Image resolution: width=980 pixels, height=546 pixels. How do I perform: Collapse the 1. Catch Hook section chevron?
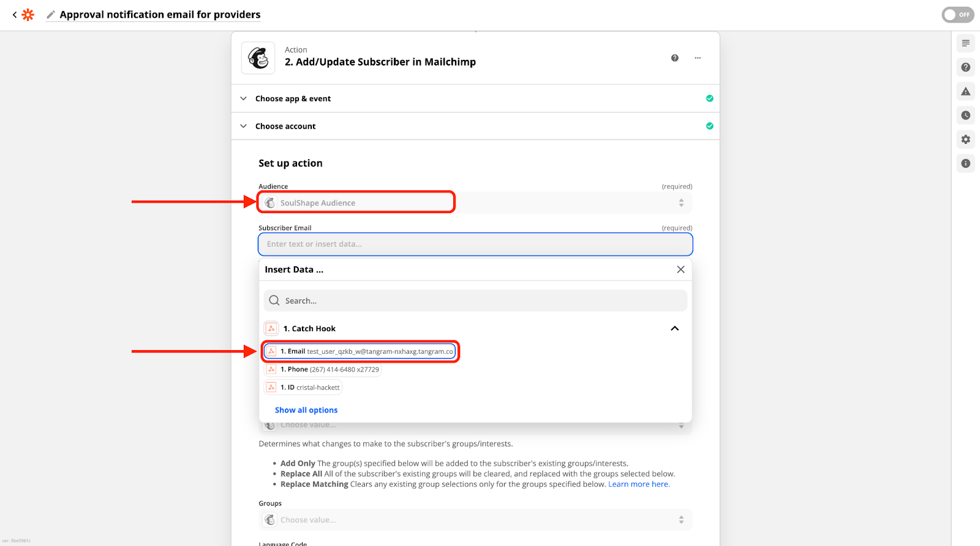click(674, 329)
